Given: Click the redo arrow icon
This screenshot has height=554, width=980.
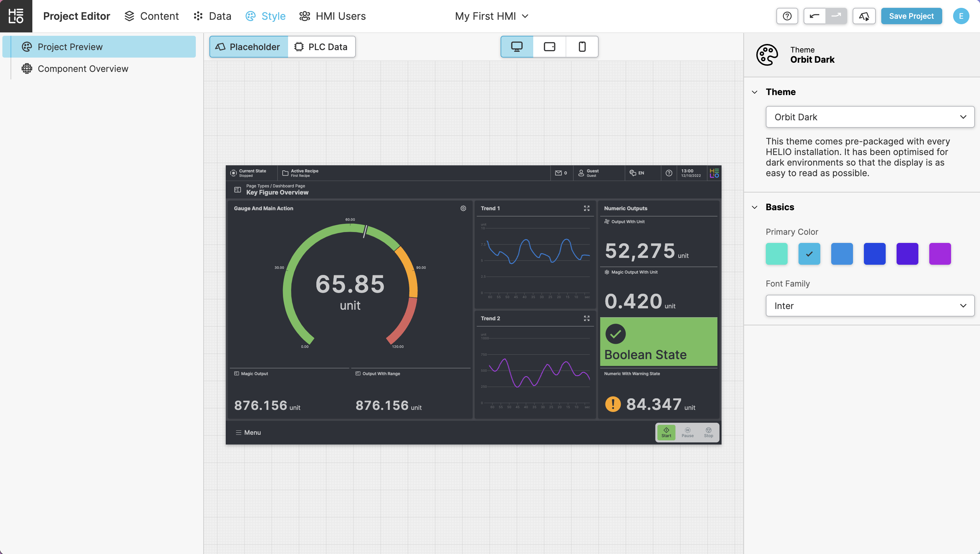Looking at the screenshot, I should pos(836,16).
